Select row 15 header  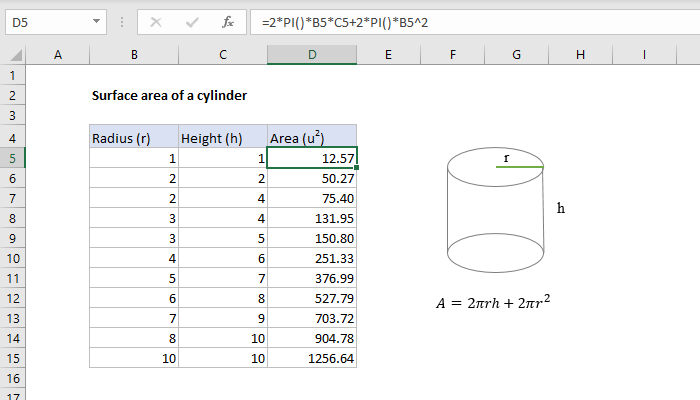[12, 358]
